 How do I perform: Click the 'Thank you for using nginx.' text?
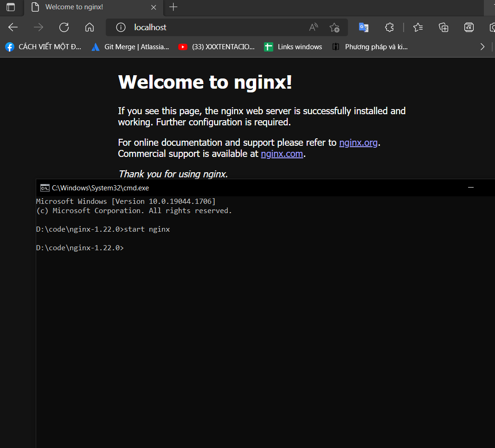coord(173,174)
